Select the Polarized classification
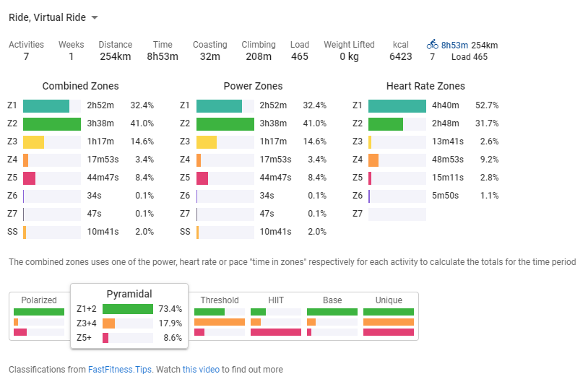Image resolution: width=588 pixels, height=387 pixels. 39,300
